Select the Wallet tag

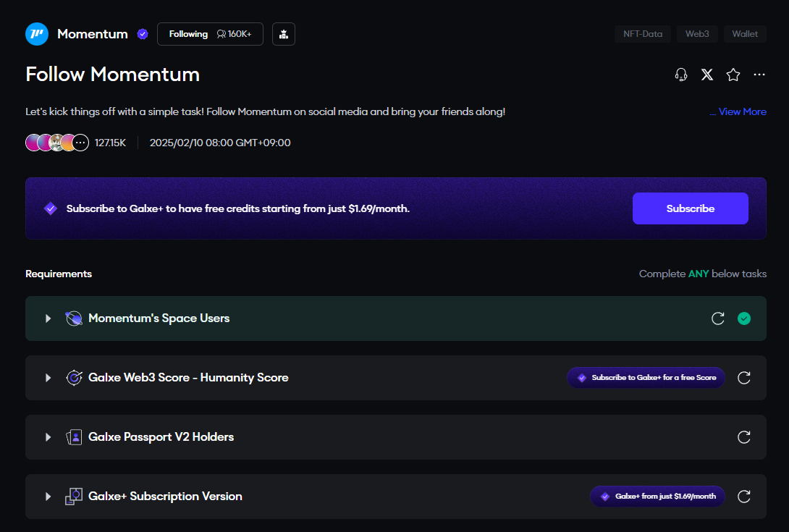click(745, 34)
